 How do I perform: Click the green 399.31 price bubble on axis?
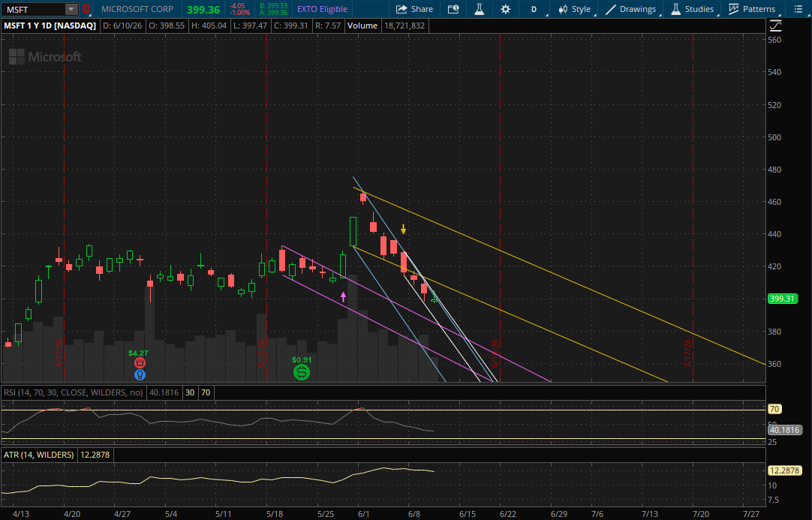tap(783, 299)
